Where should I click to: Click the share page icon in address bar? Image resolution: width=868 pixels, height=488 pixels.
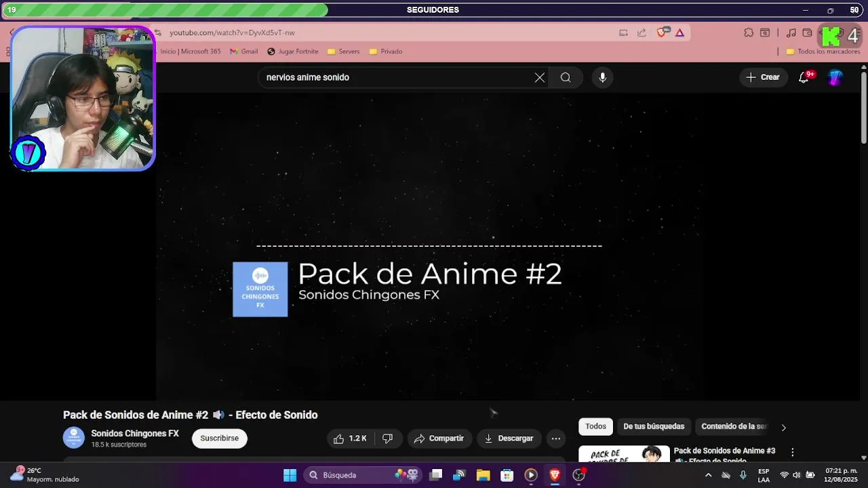pos(642,33)
